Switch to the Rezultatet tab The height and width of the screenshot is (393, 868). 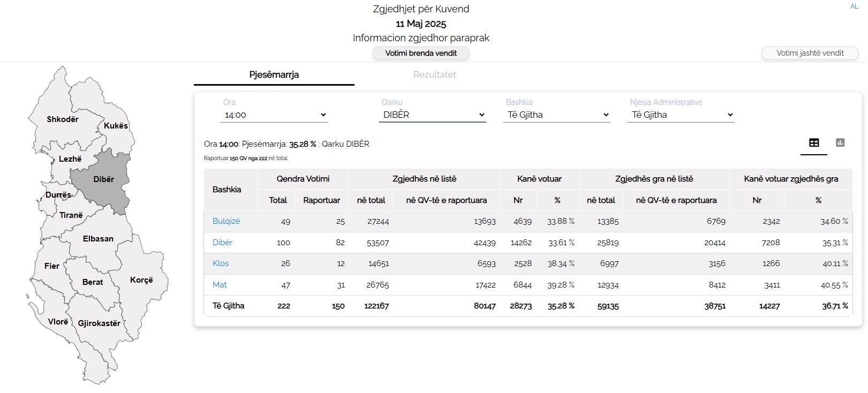tap(434, 75)
